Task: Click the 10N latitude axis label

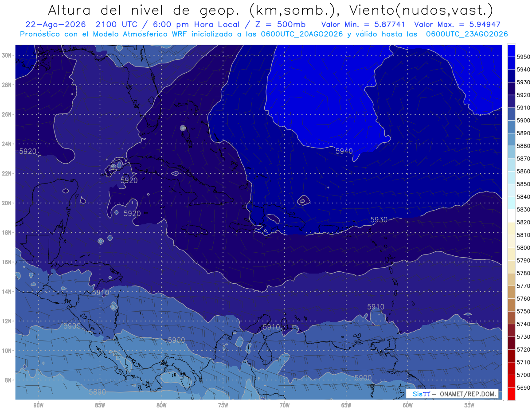Action: coord(7,351)
